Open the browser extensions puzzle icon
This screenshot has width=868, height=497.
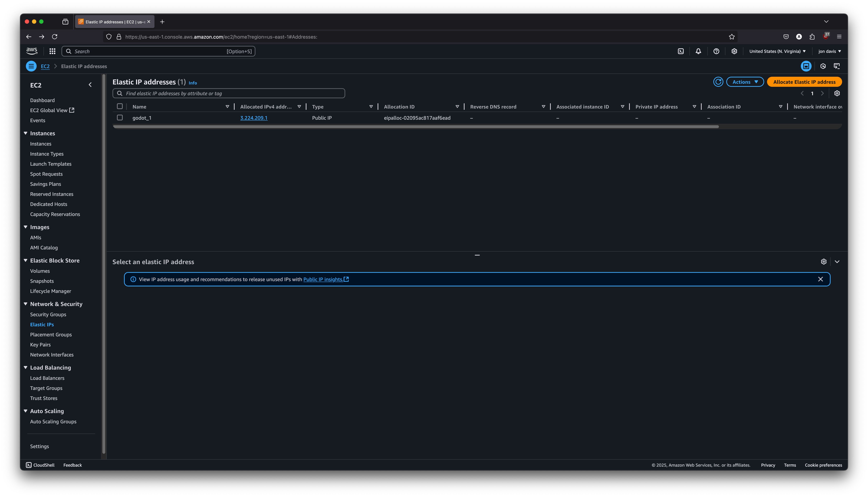812,36
